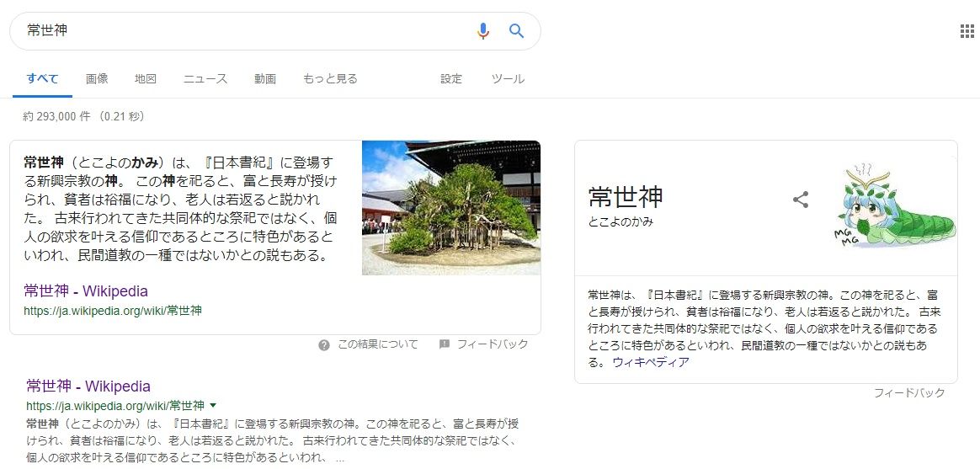Click the green URL of the first organic result
Image resolution: width=980 pixels, height=469 pixels.
pos(115,405)
